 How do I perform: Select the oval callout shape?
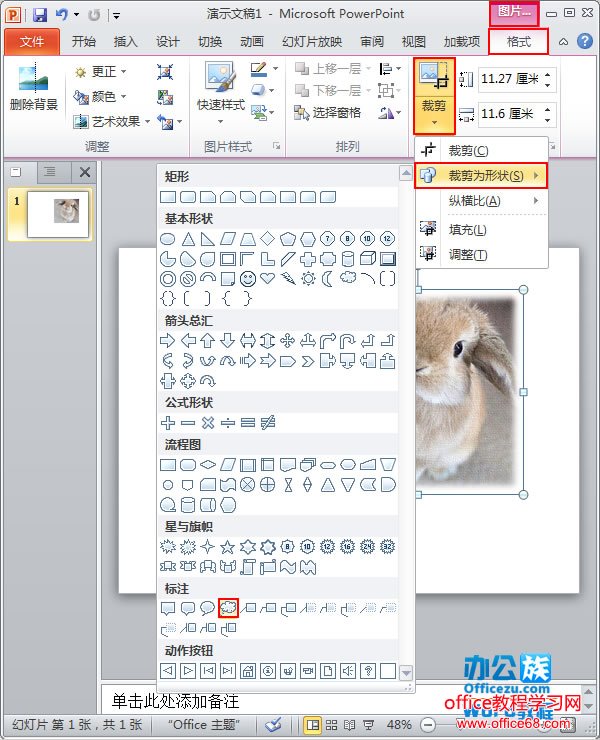208,608
